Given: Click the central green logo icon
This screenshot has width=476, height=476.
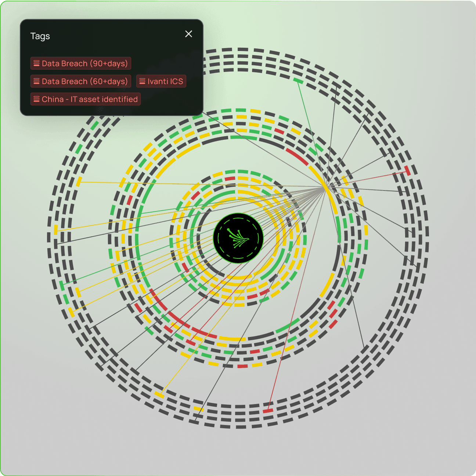Looking at the screenshot, I should coord(238,238).
